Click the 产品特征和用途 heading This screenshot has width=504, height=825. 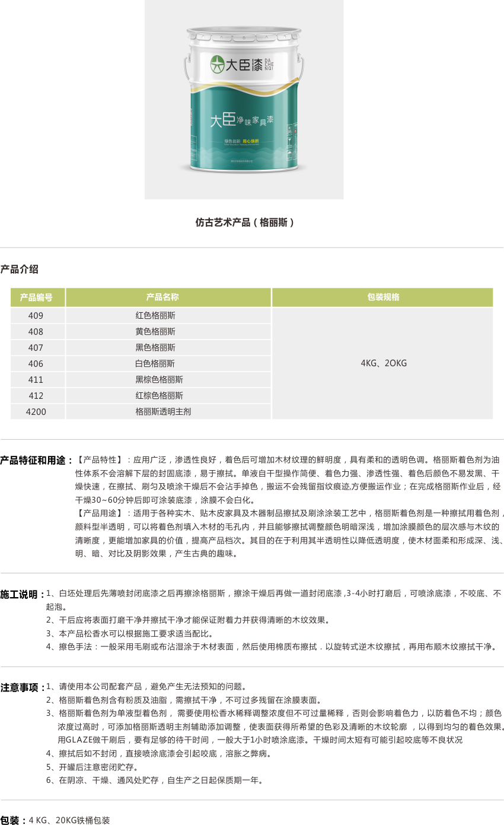click(x=36, y=460)
